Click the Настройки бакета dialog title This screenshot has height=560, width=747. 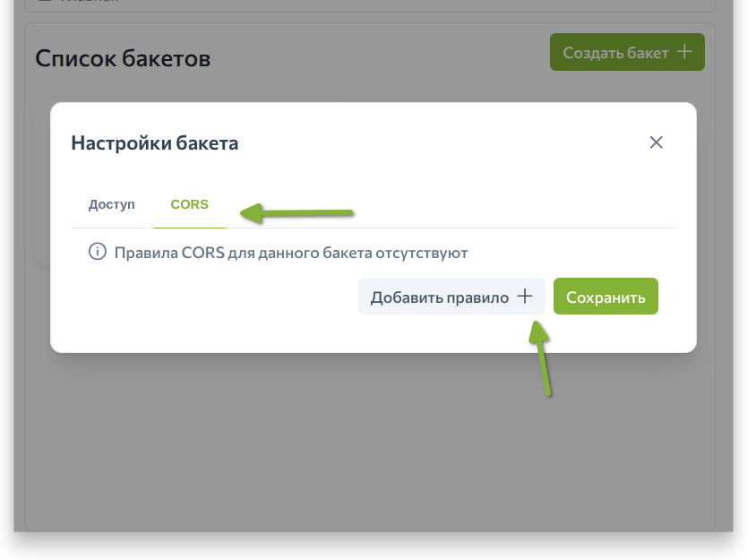click(x=155, y=143)
